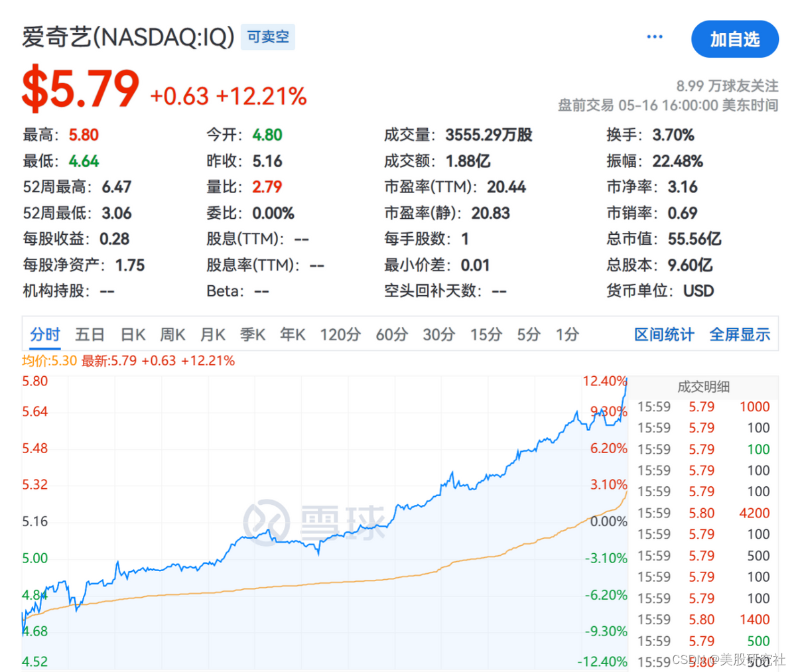Switch to the 年K chart tab

click(x=293, y=334)
